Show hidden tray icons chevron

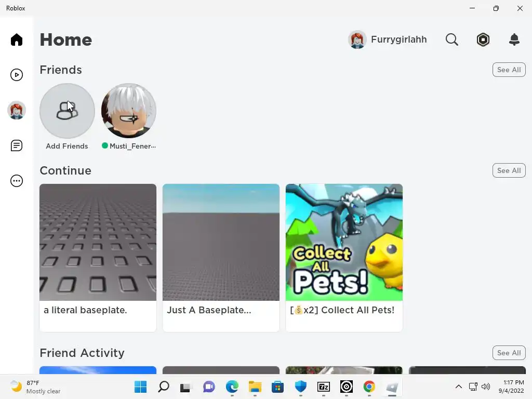click(458, 387)
